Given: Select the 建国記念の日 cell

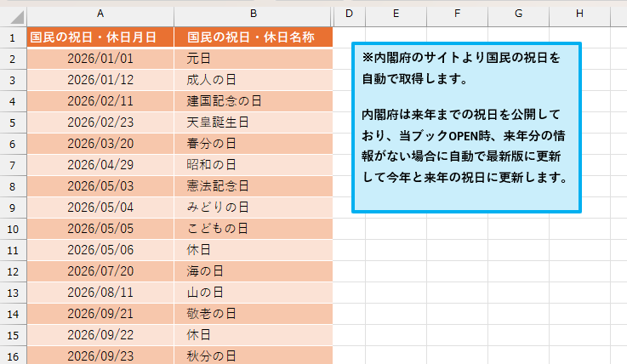Looking at the screenshot, I should click(254, 101).
